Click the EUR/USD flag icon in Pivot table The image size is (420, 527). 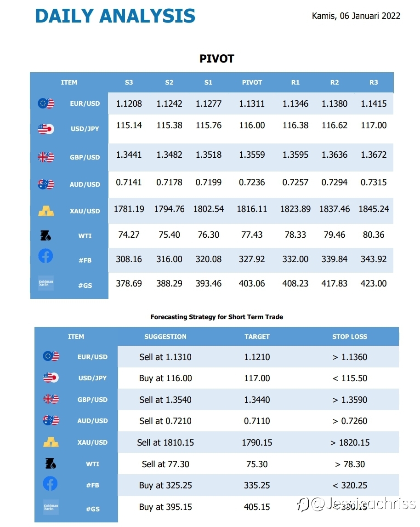point(46,103)
